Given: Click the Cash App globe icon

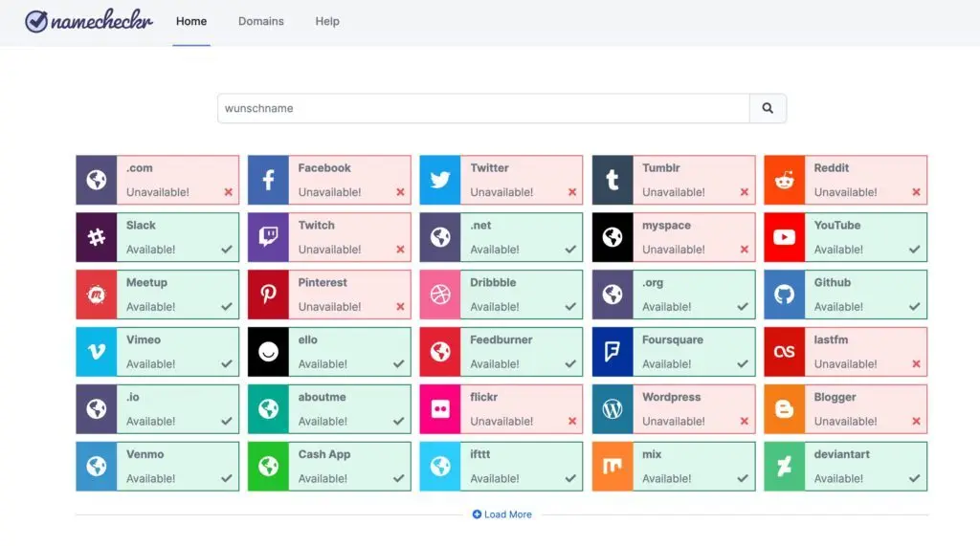Looking at the screenshot, I should coord(268,466).
